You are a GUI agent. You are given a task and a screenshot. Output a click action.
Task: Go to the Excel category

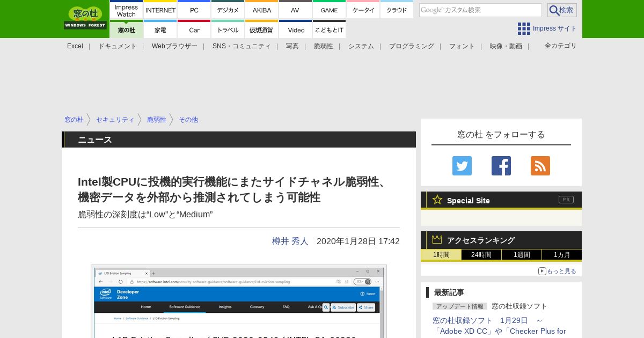tap(75, 46)
